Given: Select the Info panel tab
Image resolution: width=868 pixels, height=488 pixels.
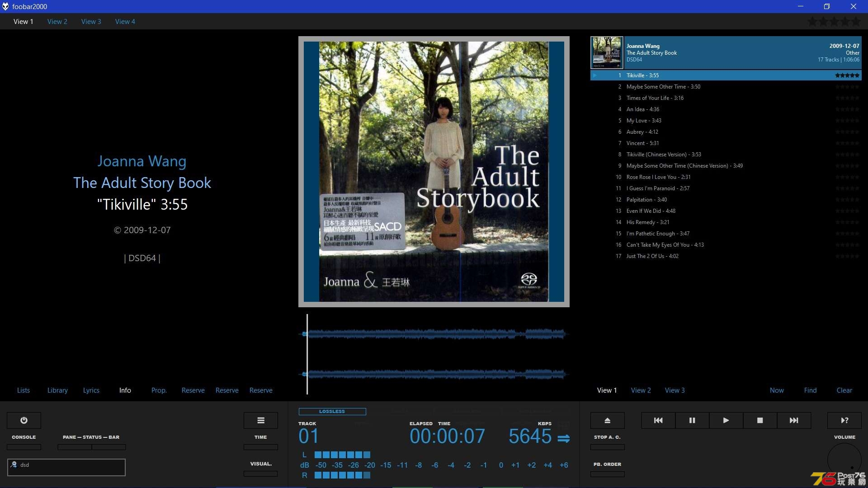Looking at the screenshot, I should [x=125, y=390].
